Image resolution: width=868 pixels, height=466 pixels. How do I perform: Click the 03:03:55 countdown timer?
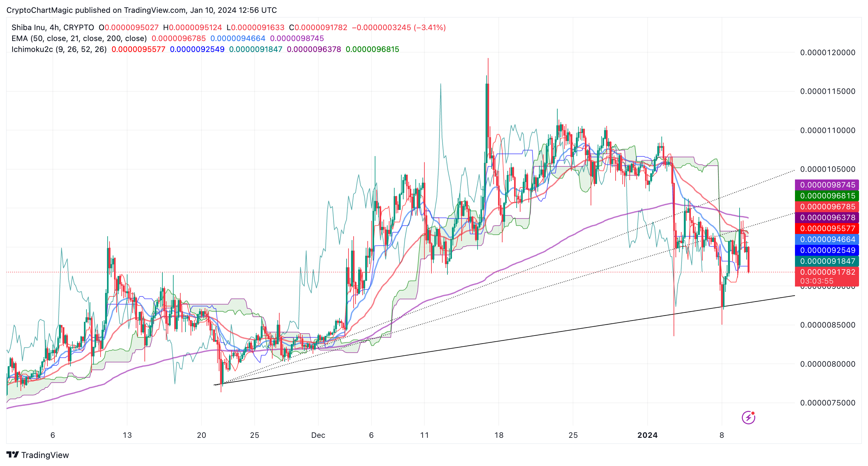pos(817,281)
